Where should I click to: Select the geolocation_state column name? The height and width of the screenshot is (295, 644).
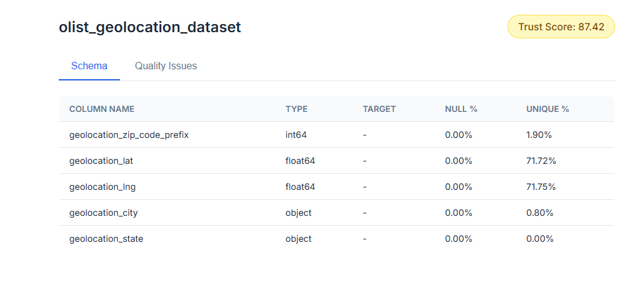point(106,239)
